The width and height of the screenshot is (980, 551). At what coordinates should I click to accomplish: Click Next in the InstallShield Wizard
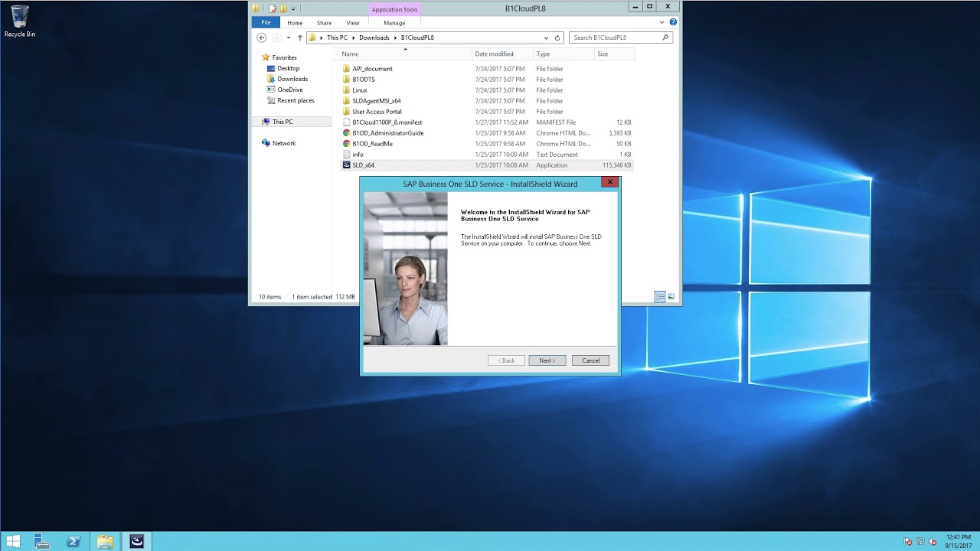pos(547,360)
